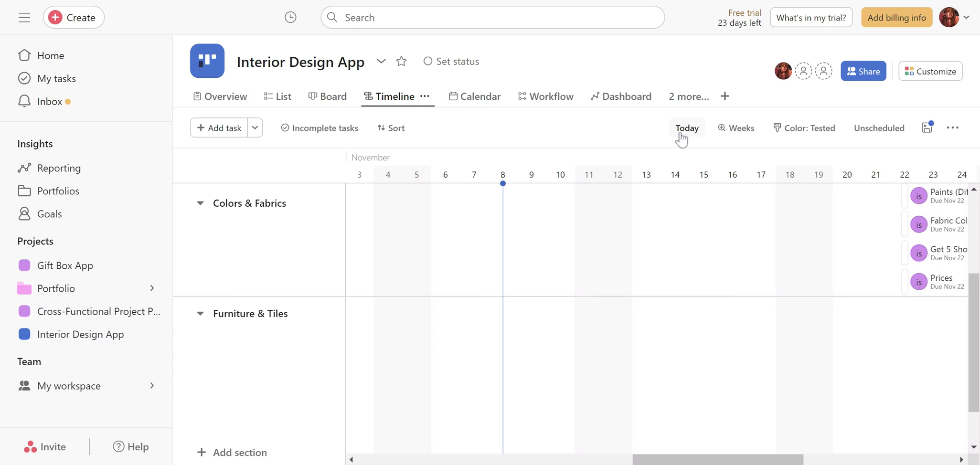
Task: Open Help
Action: coord(131,447)
